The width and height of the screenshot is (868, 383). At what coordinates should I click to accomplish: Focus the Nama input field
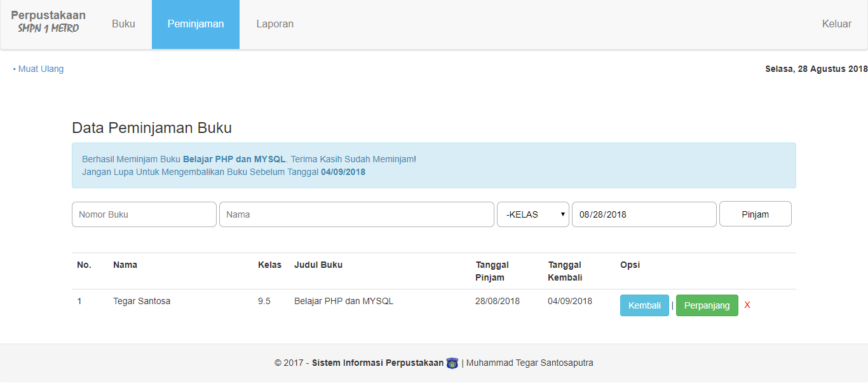356,214
